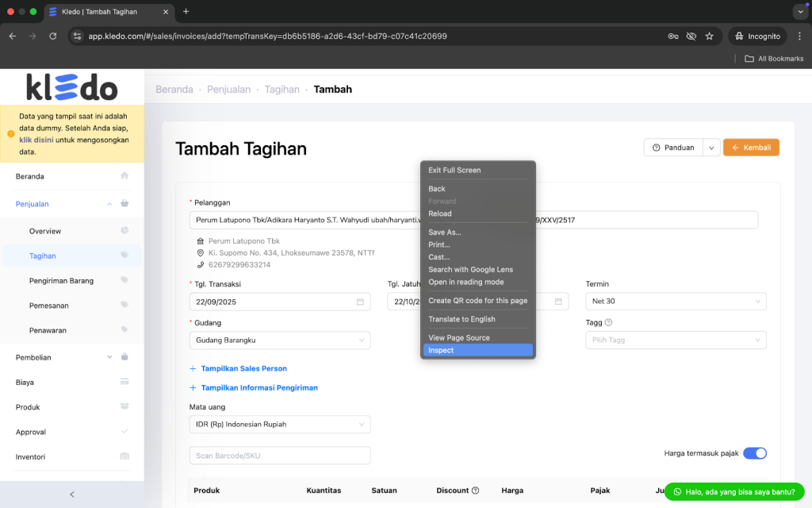Expand the Mata uang currency dropdown
812x508 pixels.
coord(280,425)
